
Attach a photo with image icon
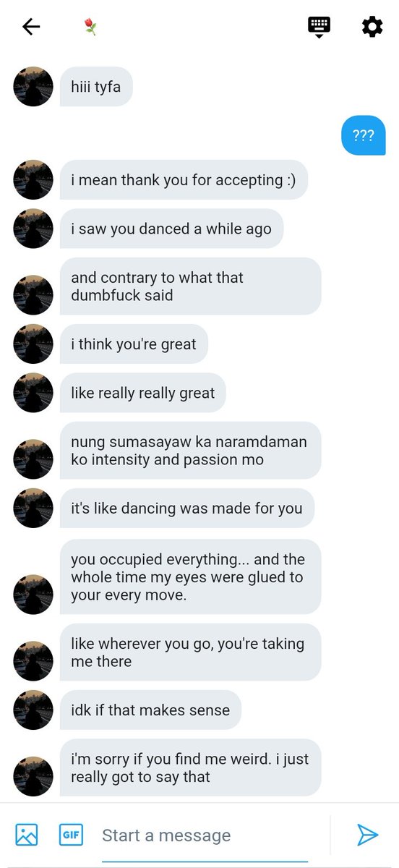tap(27, 835)
